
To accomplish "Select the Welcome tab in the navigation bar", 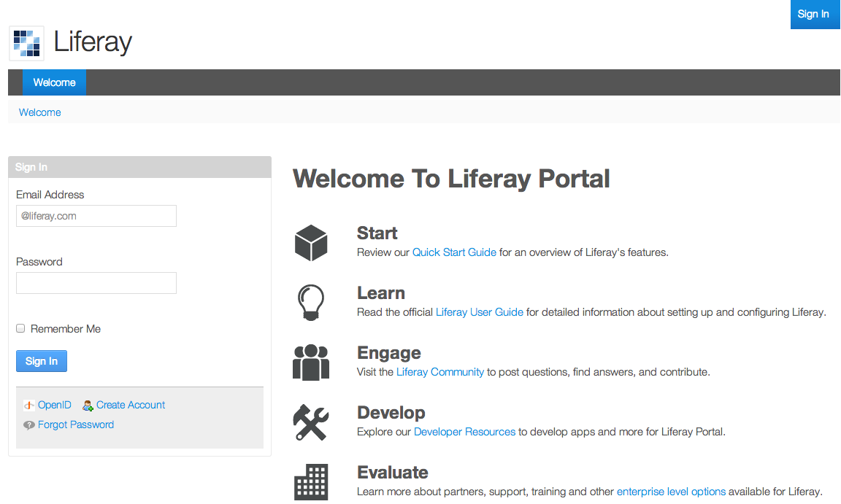I will click(x=53, y=82).
